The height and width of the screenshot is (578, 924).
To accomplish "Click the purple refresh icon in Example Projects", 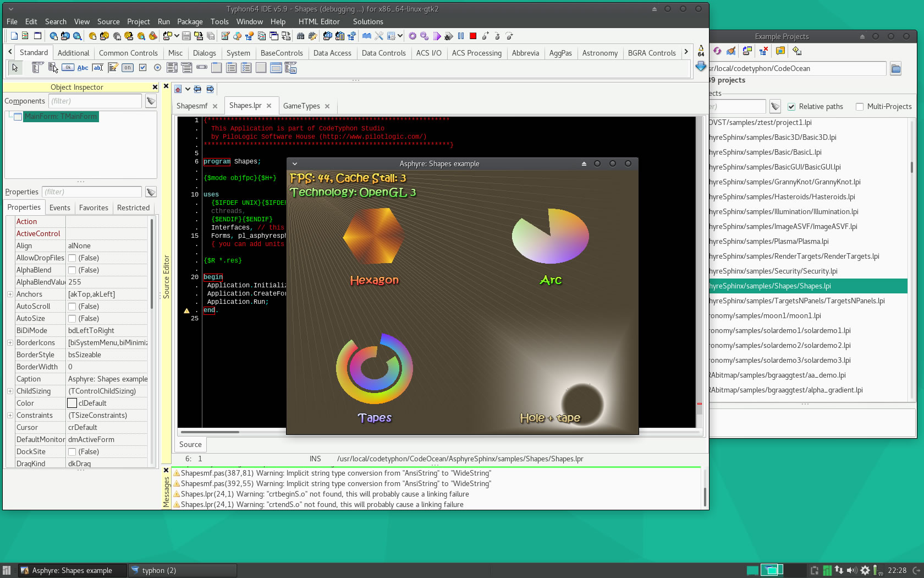I will click(x=717, y=51).
